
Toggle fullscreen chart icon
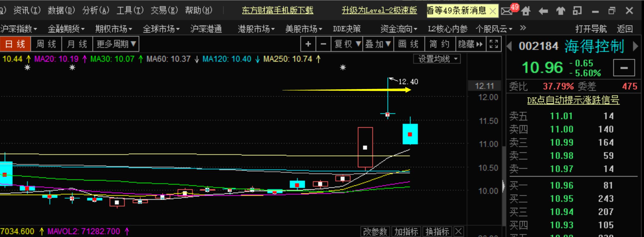(x=493, y=44)
